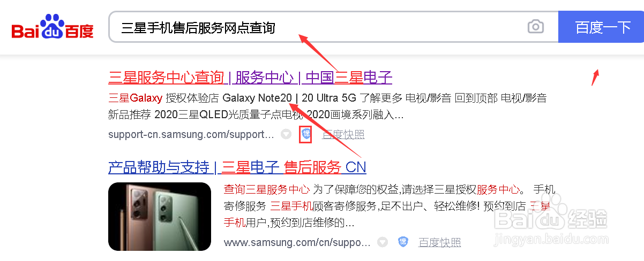The image size is (644, 261).
Task: Expand the arrow next to www.samsung.com/cn URL
Action: click(382, 242)
